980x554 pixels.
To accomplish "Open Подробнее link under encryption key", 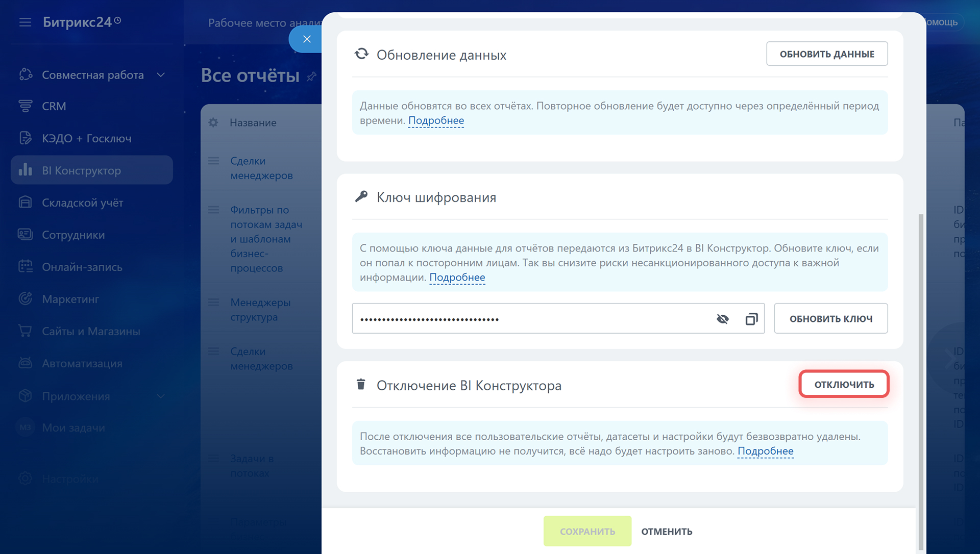I will click(x=457, y=278).
